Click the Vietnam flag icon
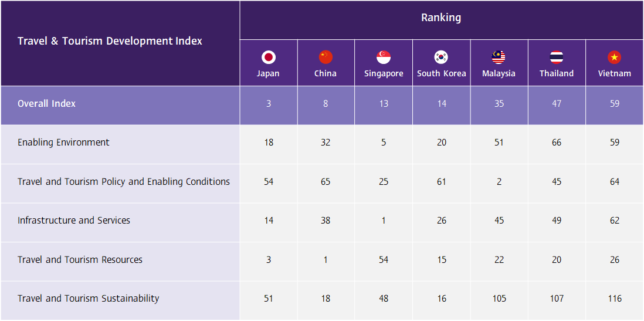Viewport: 644px width, 321px height. click(x=614, y=57)
